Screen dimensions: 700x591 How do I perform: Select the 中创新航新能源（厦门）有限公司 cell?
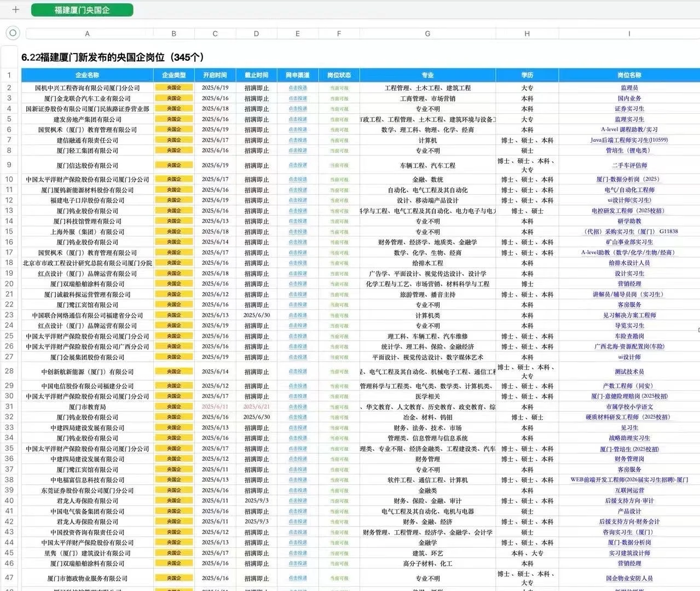point(88,372)
